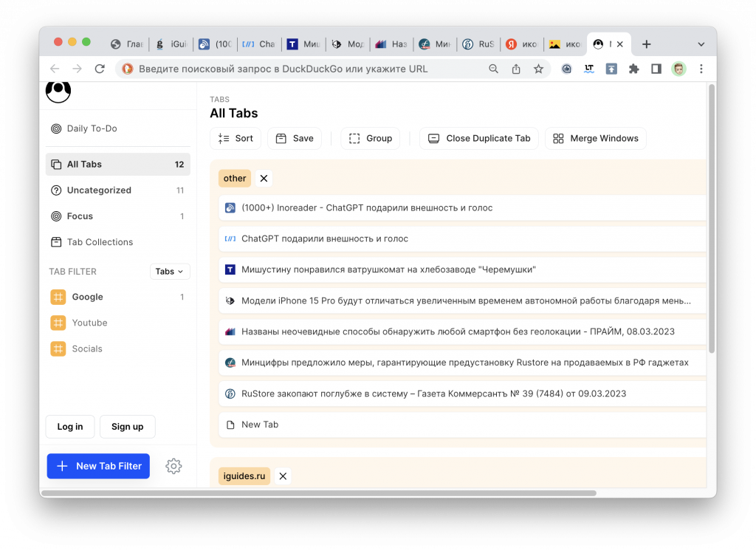The image size is (756, 550).
Task: Switch to the (100 Inoreader browser tab
Action: tap(216, 44)
